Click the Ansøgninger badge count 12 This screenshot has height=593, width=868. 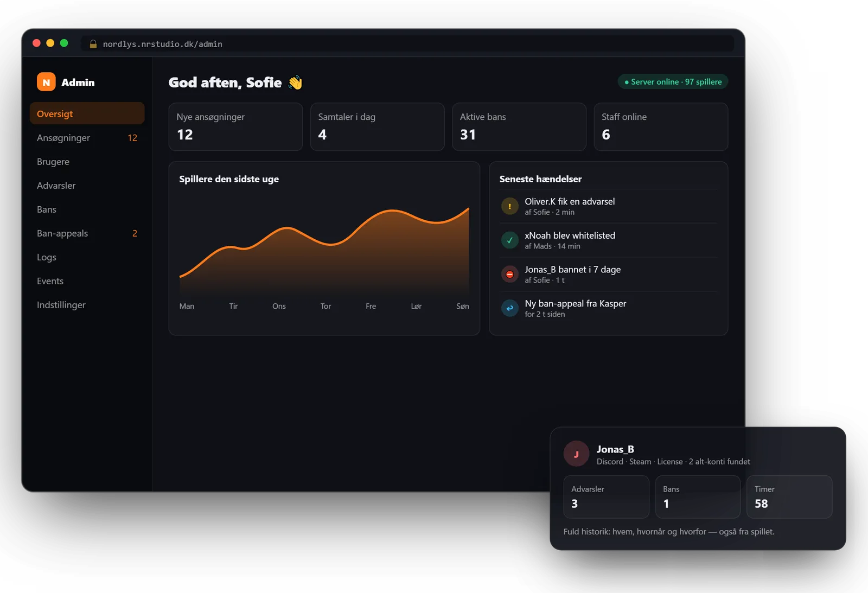[x=132, y=138]
